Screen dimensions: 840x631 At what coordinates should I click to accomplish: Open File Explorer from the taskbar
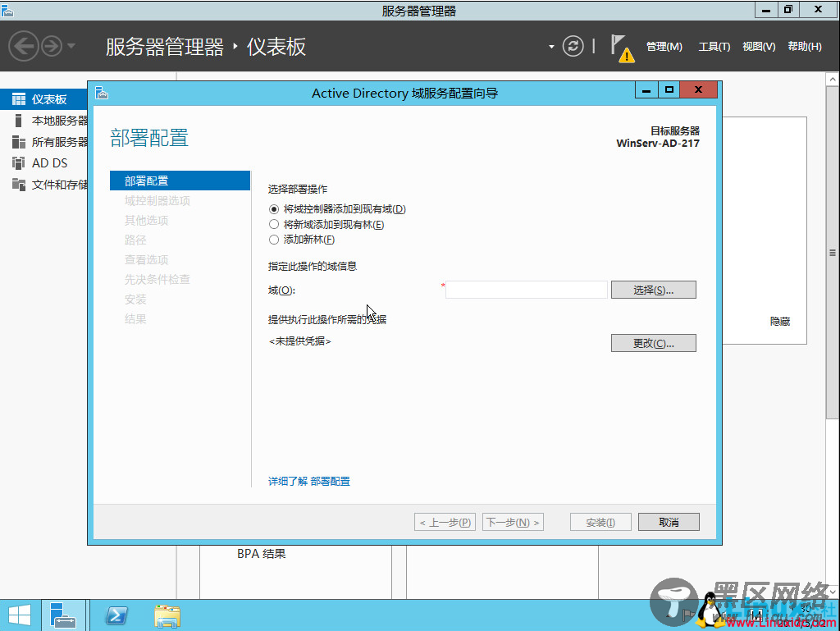[x=167, y=616]
